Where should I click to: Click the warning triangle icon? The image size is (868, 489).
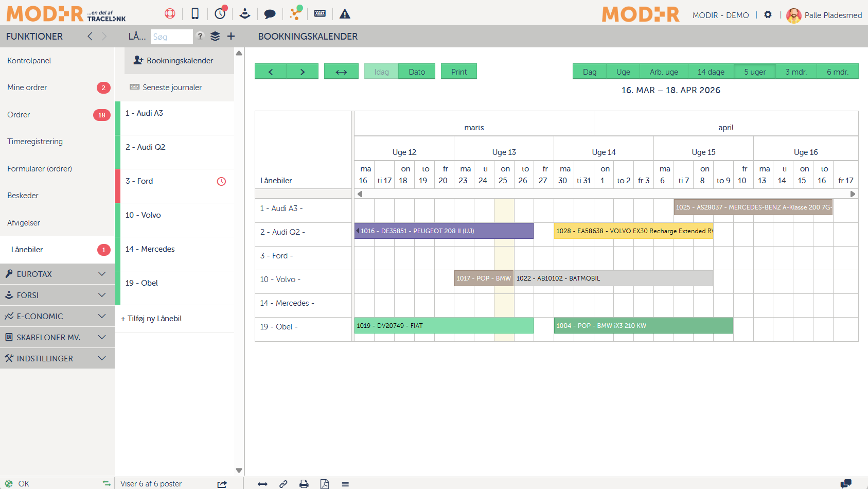(345, 14)
